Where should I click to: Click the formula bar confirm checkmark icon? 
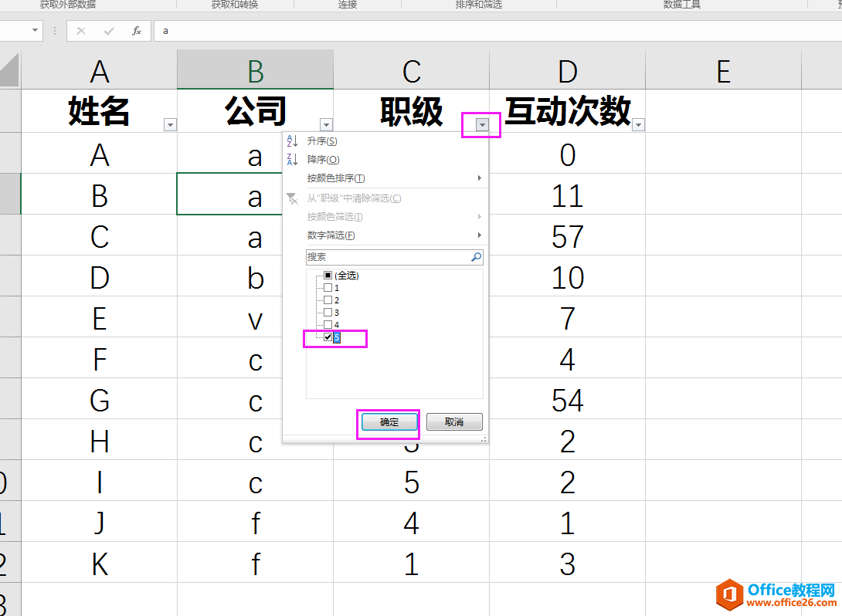109,31
